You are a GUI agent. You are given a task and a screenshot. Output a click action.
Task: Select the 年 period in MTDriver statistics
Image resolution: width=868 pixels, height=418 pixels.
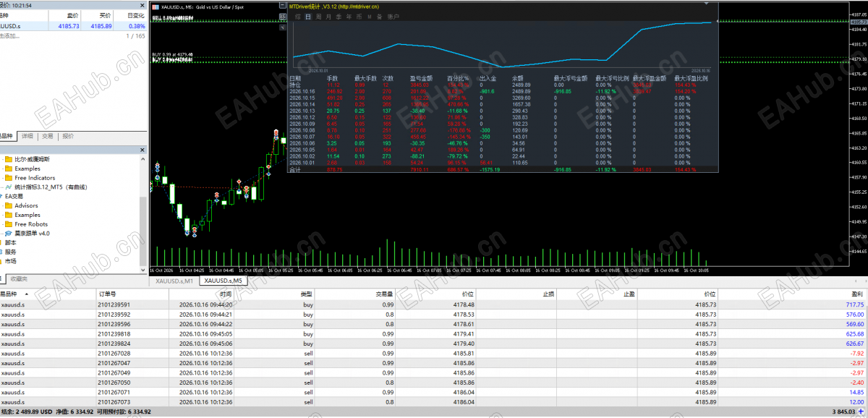349,16
